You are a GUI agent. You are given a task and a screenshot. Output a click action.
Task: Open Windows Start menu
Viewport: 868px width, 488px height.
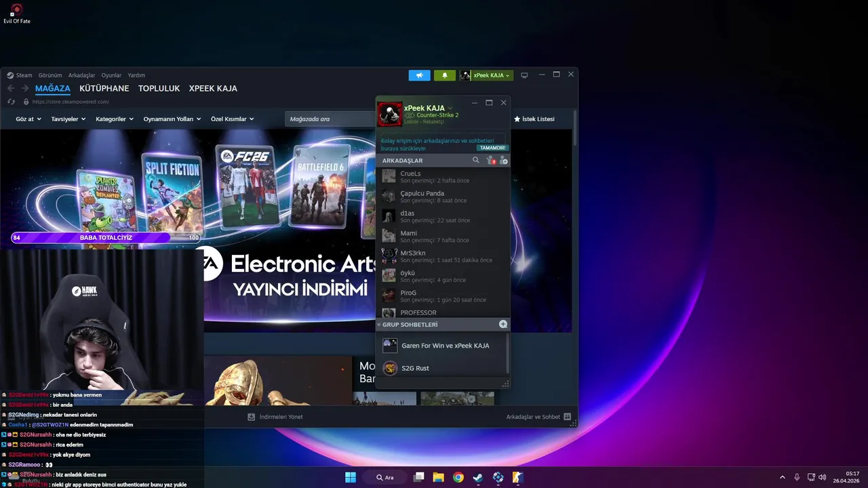[x=351, y=477]
